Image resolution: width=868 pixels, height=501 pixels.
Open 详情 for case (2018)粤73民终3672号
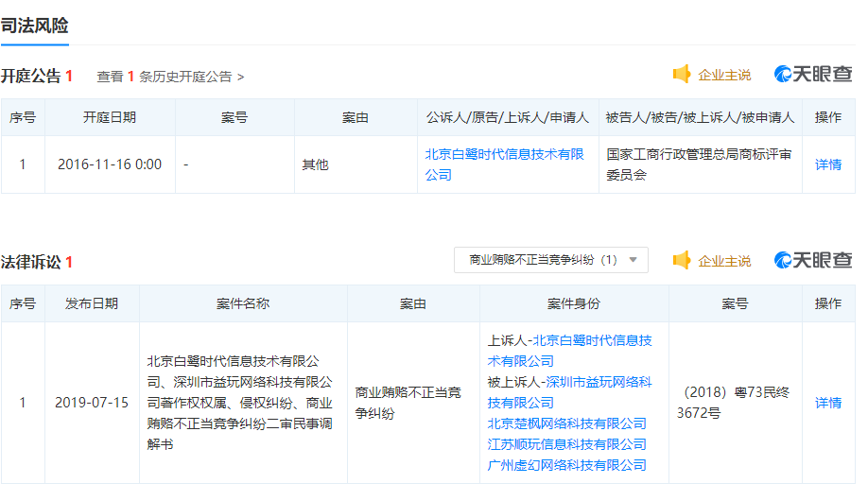click(x=828, y=403)
